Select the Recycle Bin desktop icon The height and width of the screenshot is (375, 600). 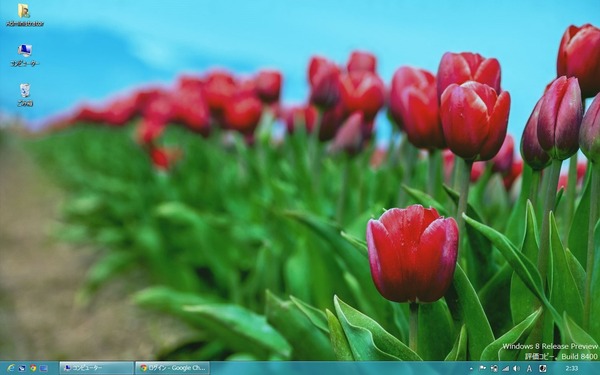point(24,95)
